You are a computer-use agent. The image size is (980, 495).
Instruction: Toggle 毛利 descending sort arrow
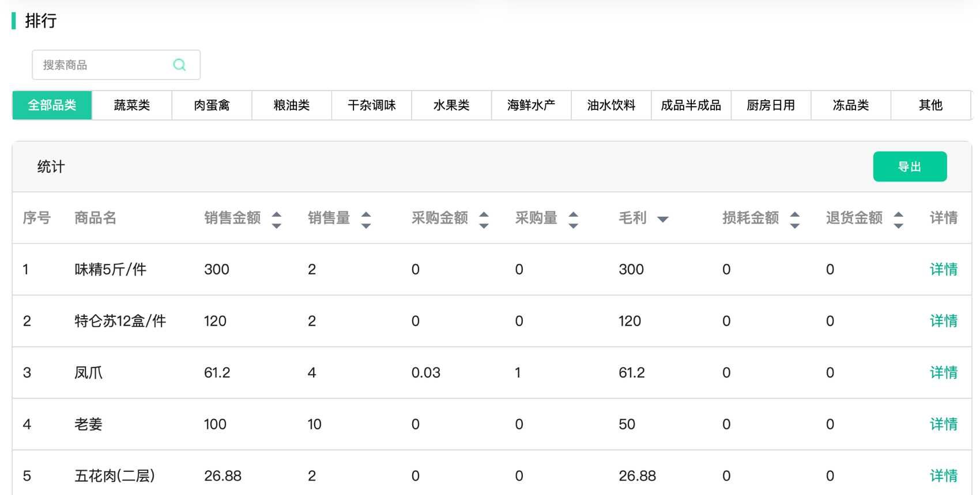click(x=663, y=220)
